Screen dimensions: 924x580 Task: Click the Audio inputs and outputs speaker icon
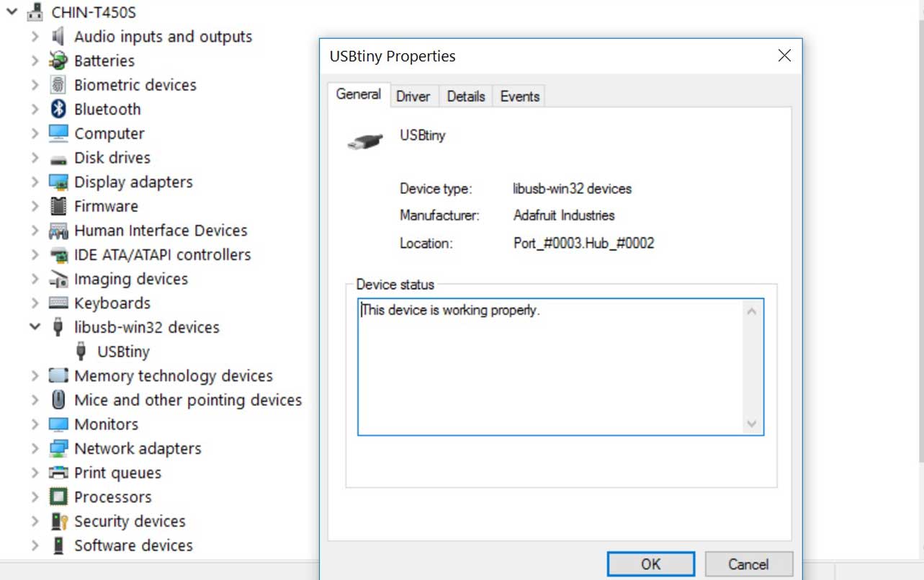58,36
